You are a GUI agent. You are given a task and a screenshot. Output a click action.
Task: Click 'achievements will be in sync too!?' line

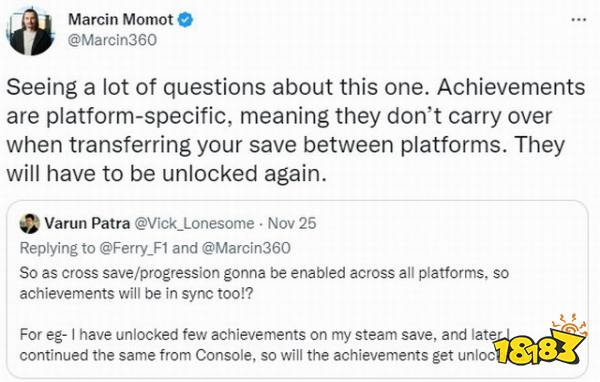tap(136, 294)
